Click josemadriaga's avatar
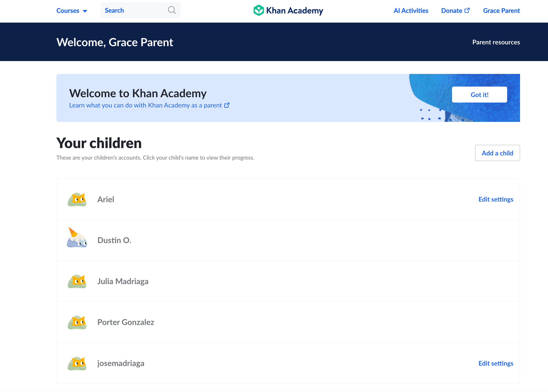Screen dimensions: 548x392 click(x=77, y=363)
